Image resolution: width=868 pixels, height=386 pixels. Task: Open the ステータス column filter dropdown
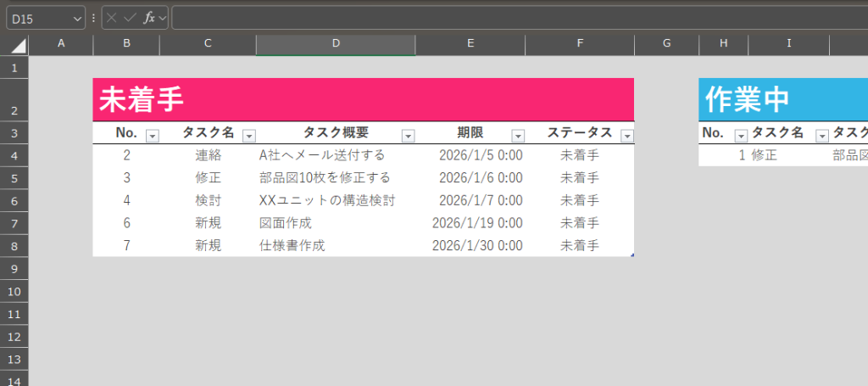[627, 136]
